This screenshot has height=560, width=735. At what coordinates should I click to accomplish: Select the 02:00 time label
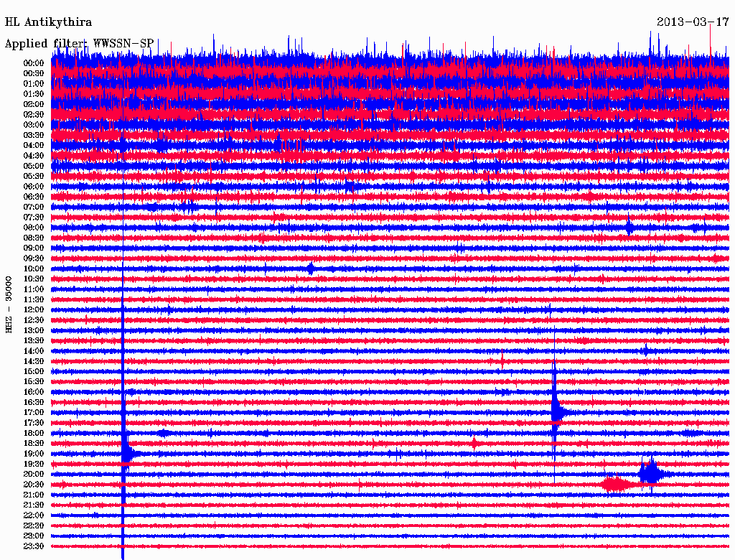(x=34, y=104)
